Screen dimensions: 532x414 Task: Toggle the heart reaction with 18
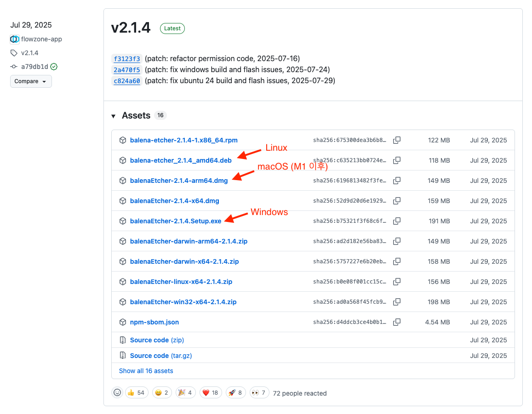[211, 393]
